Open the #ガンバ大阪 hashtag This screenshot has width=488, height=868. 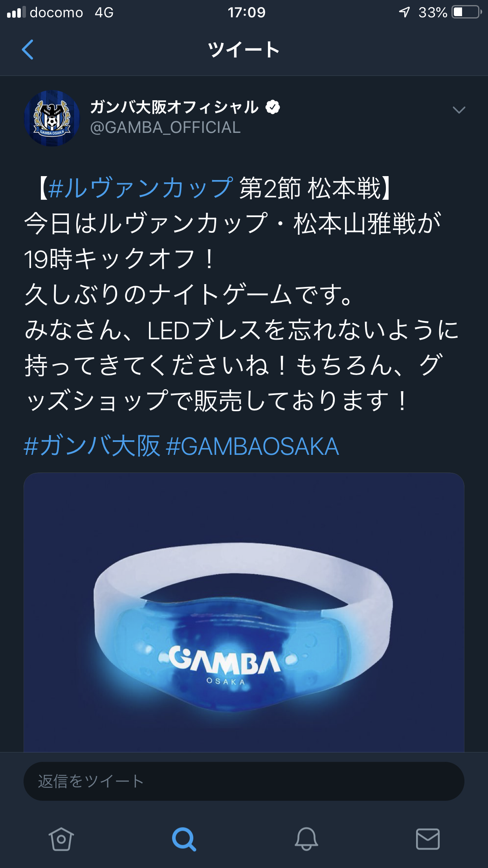tap(92, 446)
